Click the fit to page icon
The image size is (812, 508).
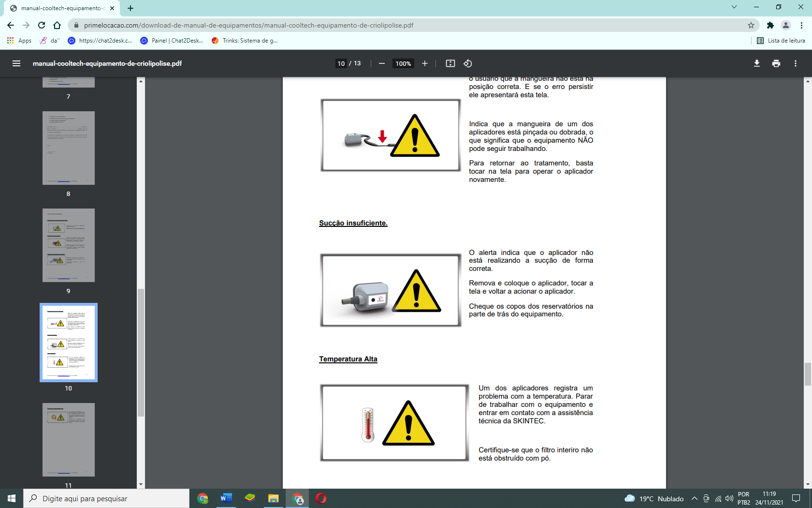pos(450,63)
